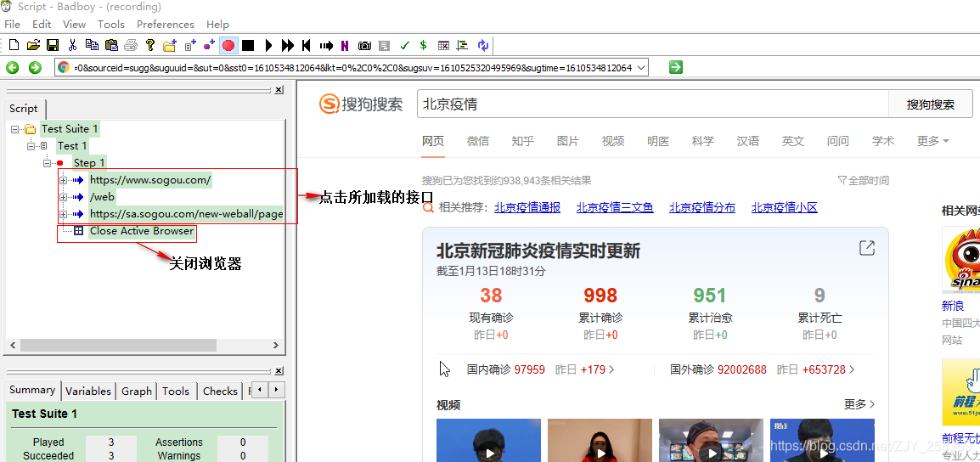Click the green Forward navigation arrow

coord(35,68)
